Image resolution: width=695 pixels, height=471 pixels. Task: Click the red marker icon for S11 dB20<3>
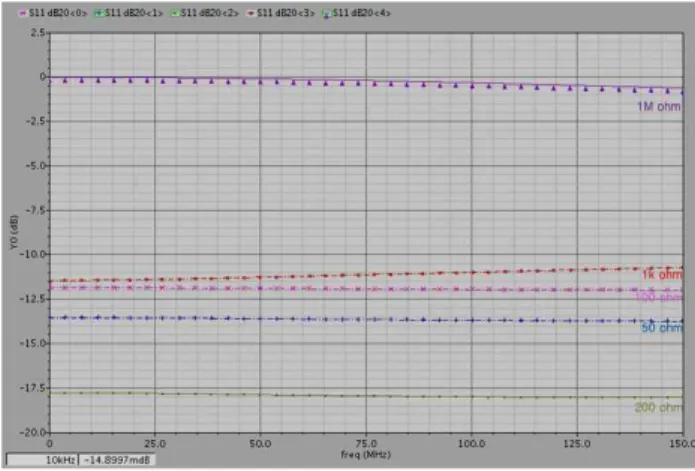[251, 13]
